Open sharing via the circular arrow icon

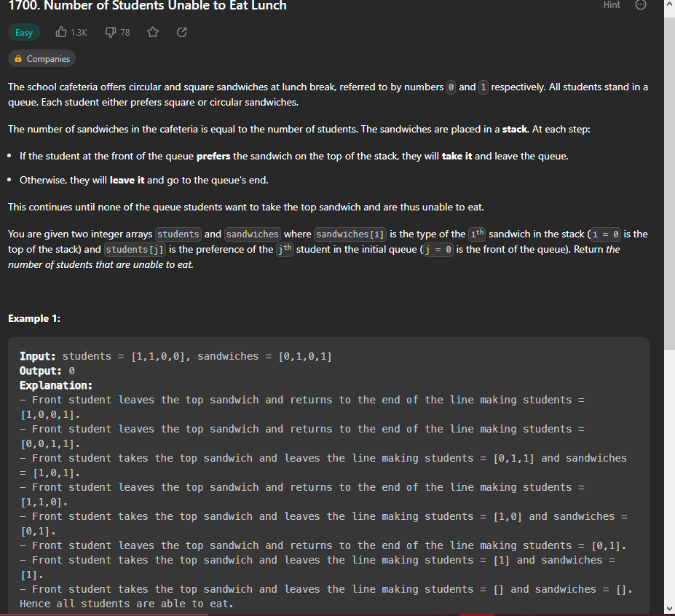point(181,32)
